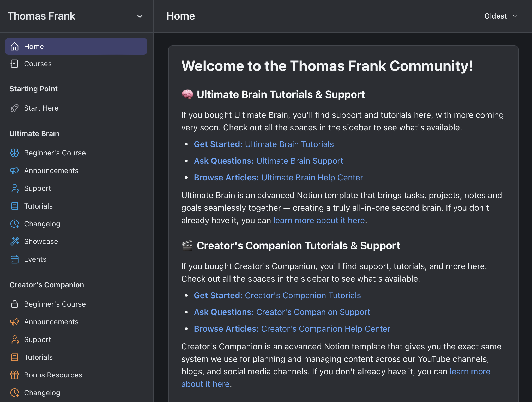Open Get Started: Ultimate Brain Tutorials link
The width and height of the screenshot is (532, 402).
point(264,144)
